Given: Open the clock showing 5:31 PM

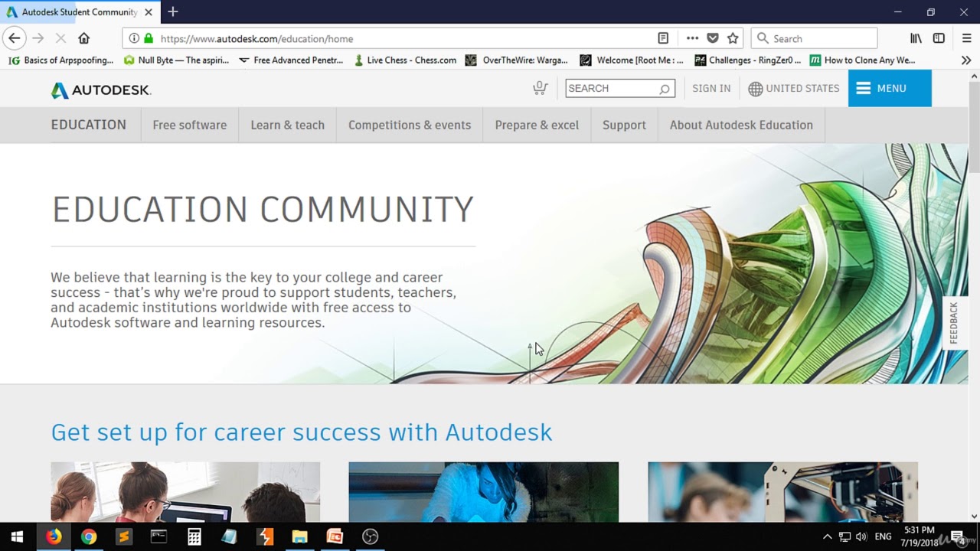Looking at the screenshot, I should pyautogui.click(x=920, y=536).
